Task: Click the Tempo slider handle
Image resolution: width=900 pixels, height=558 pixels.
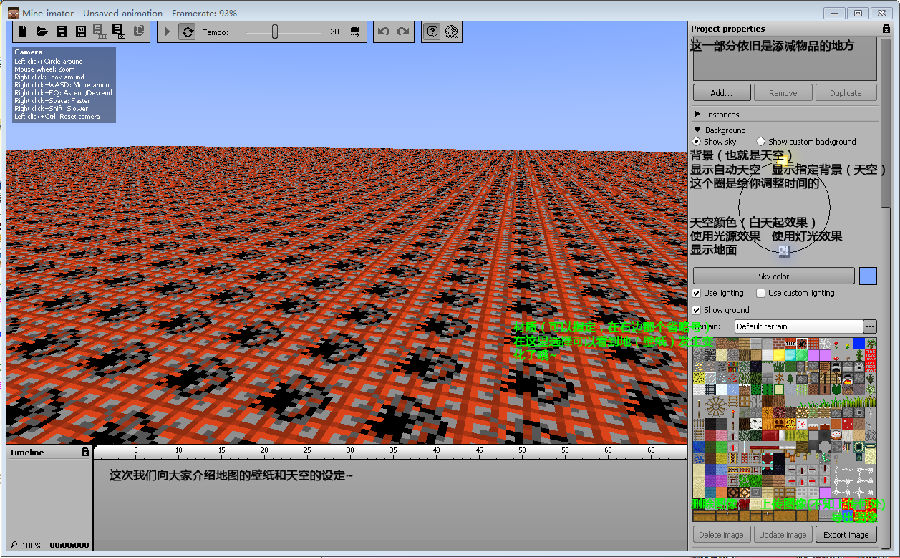Action: click(275, 32)
